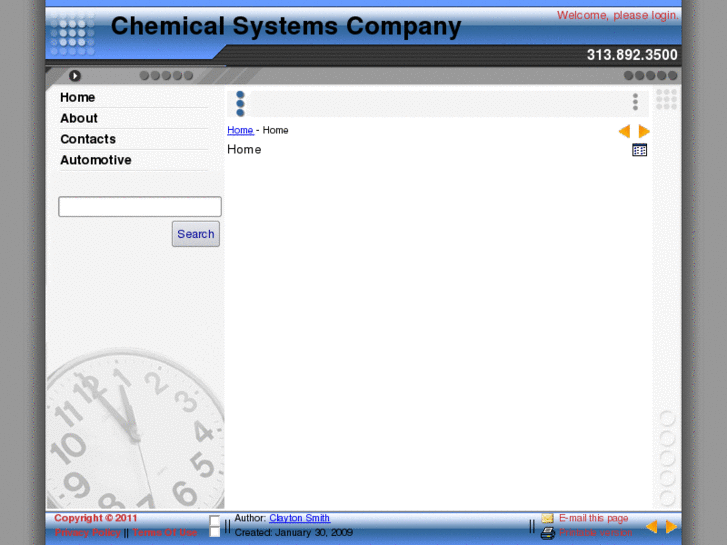
Task: Click the phone number 313.892.3500
Action: point(632,55)
